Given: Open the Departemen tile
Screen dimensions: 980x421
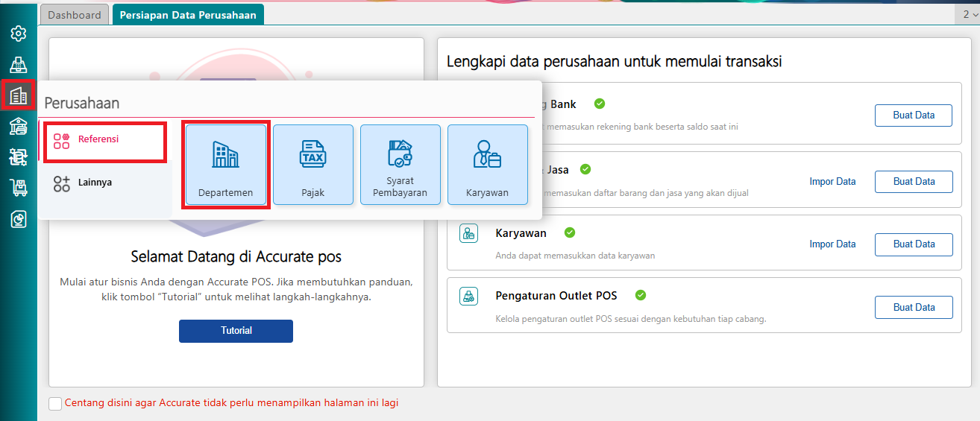Looking at the screenshot, I should coord(226,165).
